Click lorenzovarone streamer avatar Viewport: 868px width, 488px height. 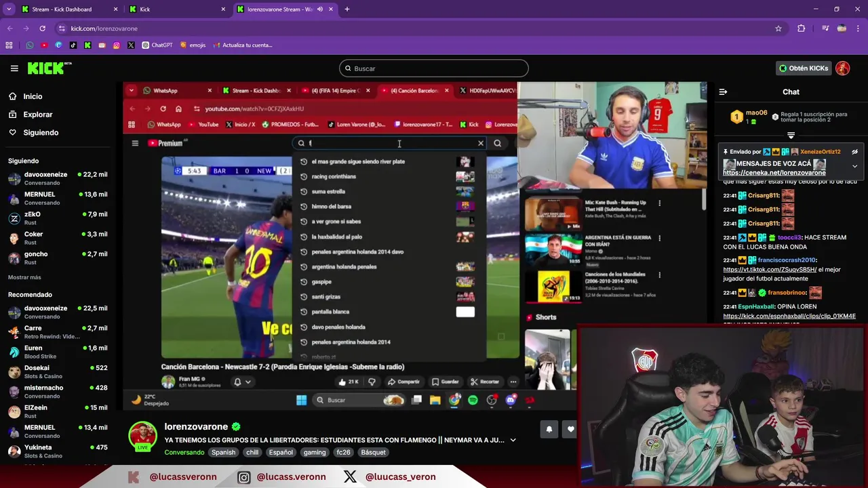tap(143, 436)
